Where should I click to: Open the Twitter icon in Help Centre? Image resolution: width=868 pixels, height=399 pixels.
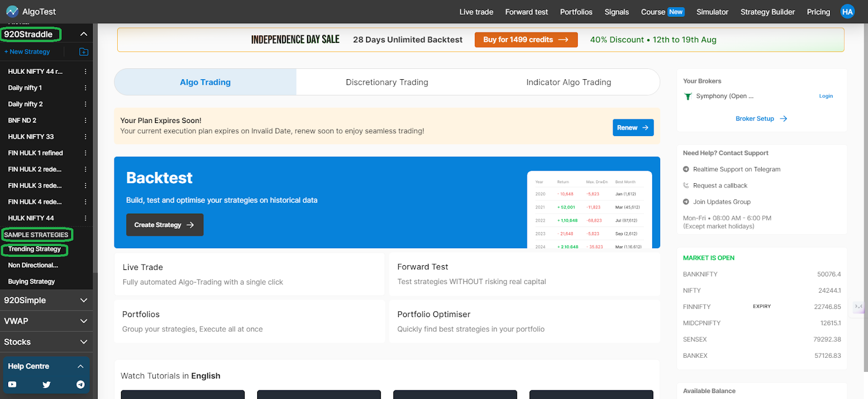coord(47,384)
